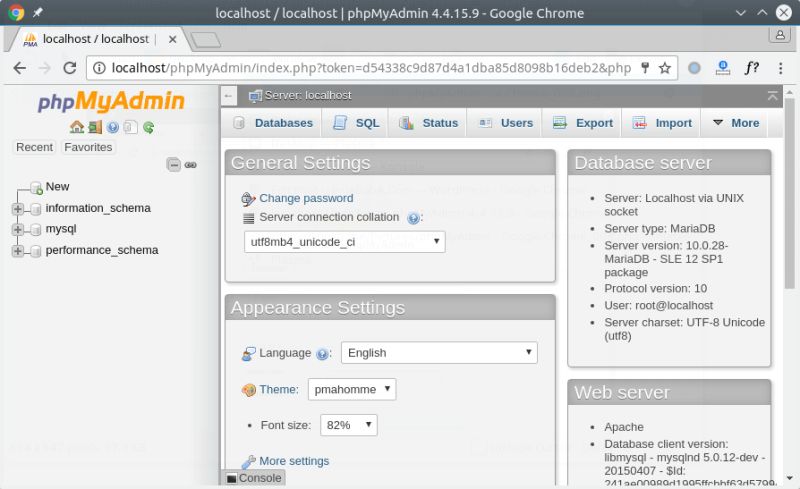
Task: Click the browser Reload page button
Action: [70, 67]
